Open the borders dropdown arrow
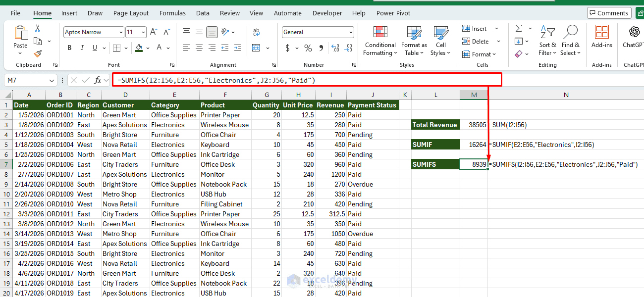Screen dimensions: 644x297 127,48
